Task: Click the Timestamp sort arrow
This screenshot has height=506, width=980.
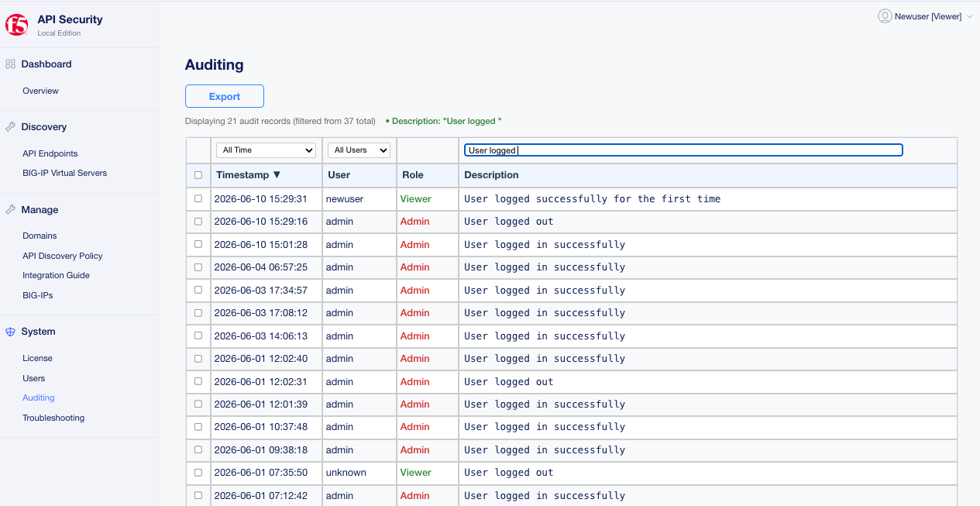Action: 277,175
